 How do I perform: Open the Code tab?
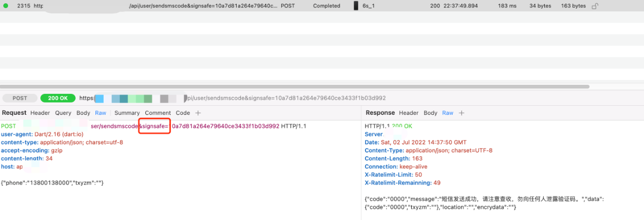pos(183,113)
